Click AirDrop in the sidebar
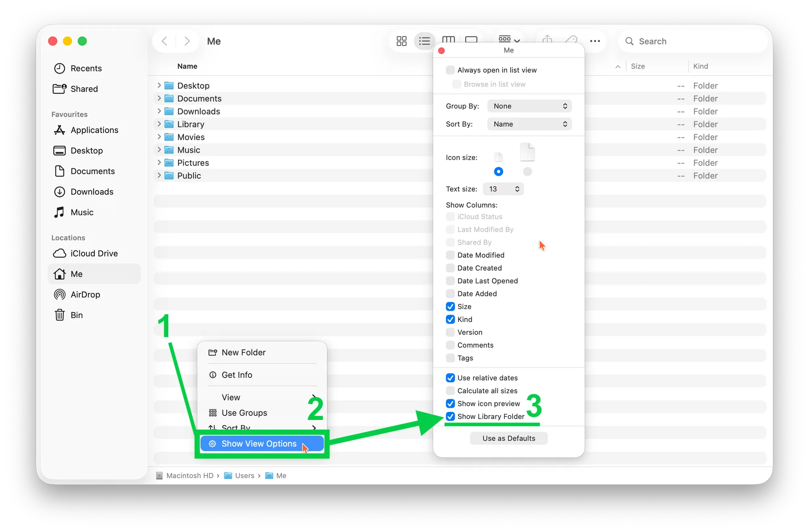809x532 pixels. click(x=85, y=295)
